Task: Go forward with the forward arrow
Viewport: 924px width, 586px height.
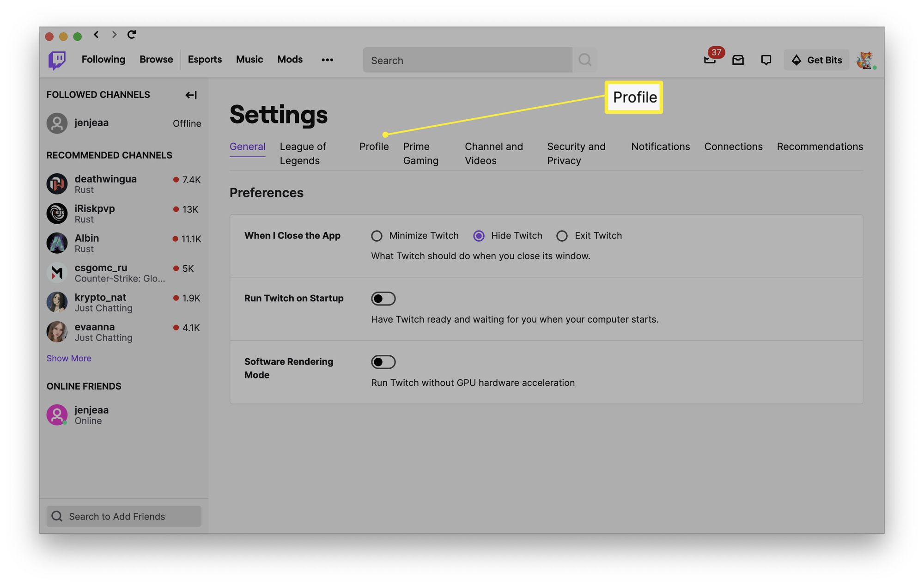Action: tap(114, 35)
